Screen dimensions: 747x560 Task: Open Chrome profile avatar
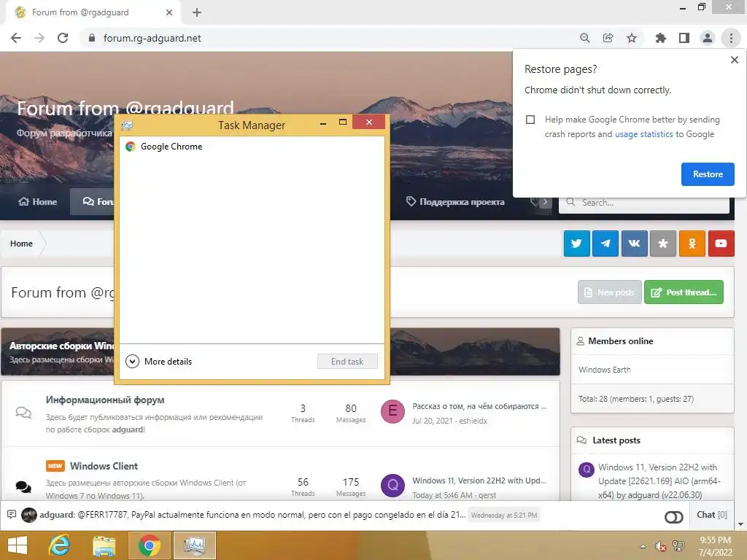(708, 38)
